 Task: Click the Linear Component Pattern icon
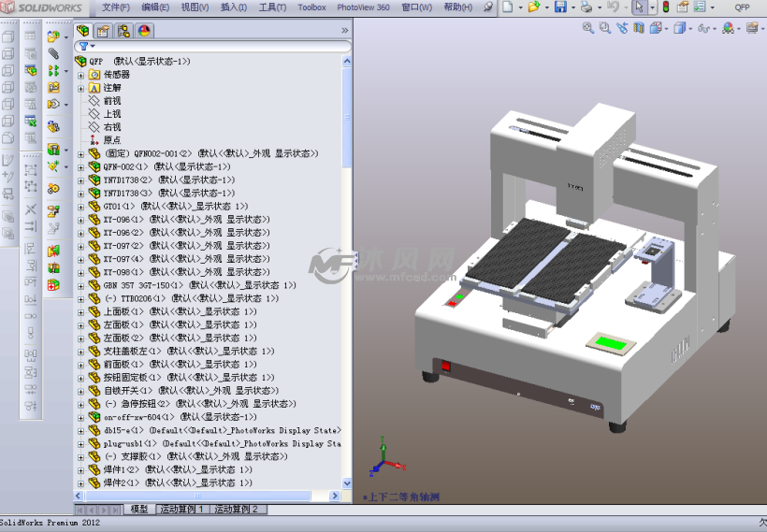[53, 70]
